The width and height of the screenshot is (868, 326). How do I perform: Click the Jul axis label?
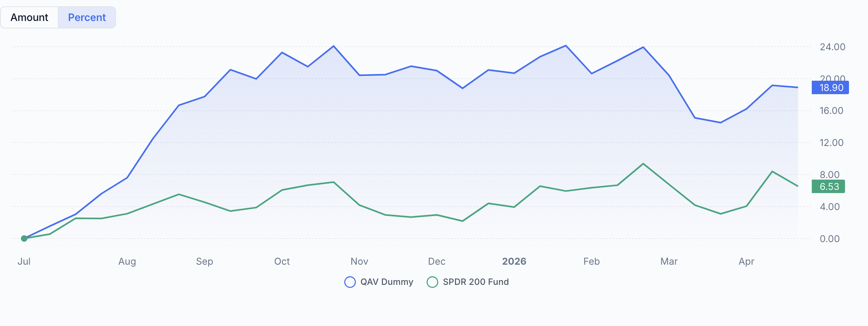tap(25, 261)
